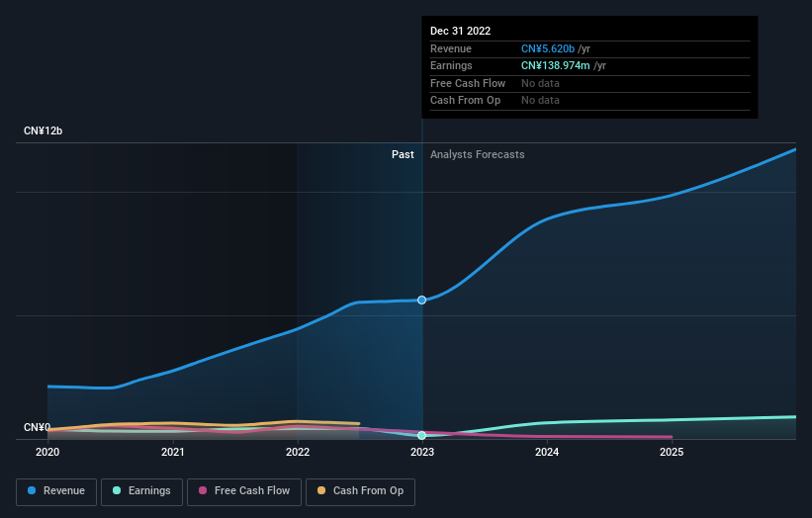812x518 pixels.
Task: Click the orange Cash From Op legend dot
Action: click(x=321, y=490)
